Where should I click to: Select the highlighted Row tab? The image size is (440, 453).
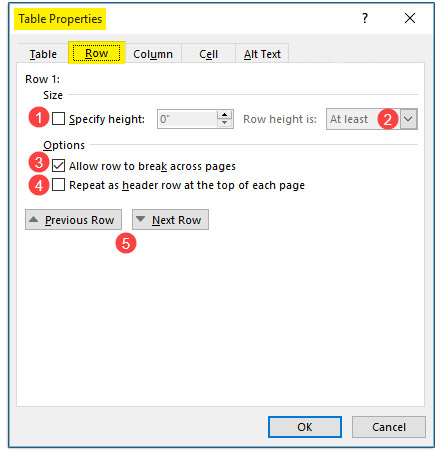[97, 53]
